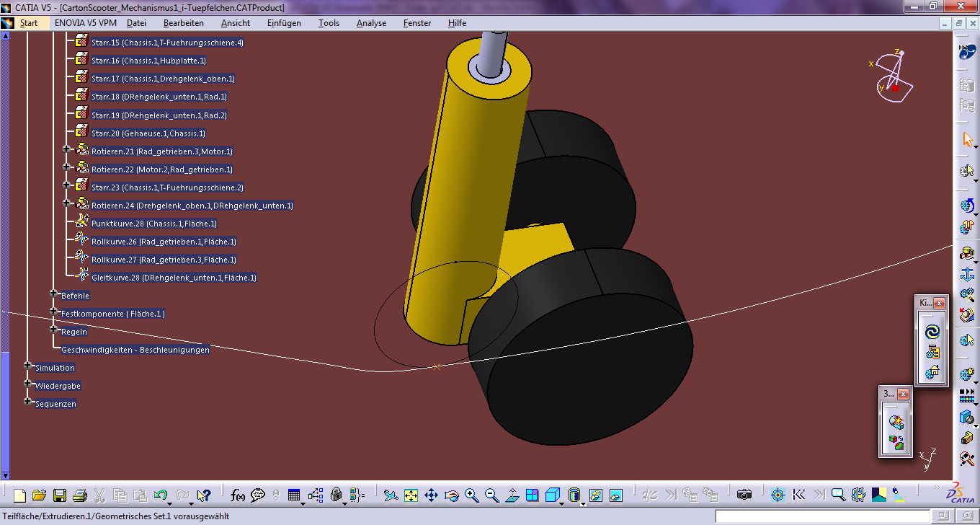Viewport: 980px width, 525px height.
Task: Select Rollkurve.27 in the tree
Action: point(164,260)
